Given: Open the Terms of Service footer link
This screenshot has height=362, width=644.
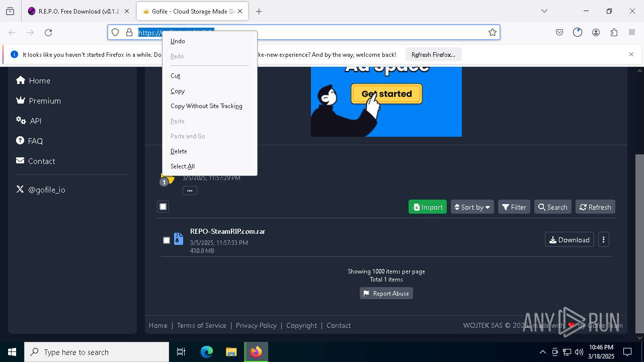Looking at the screenshot, I should 201,325.
